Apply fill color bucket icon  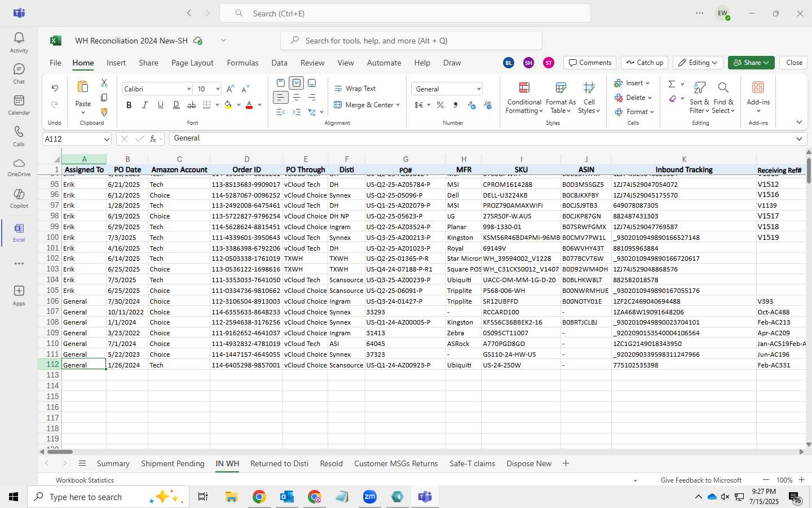tap(228, 105)
